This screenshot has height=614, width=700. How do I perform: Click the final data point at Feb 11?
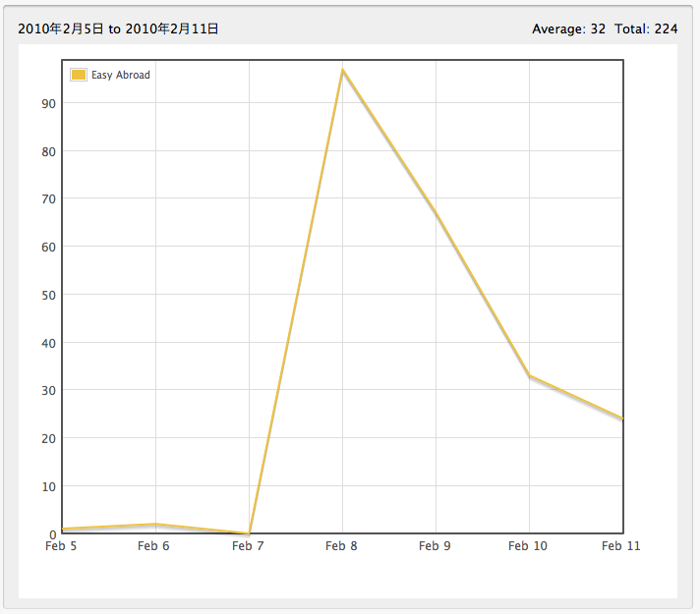[x=621, y=419]
